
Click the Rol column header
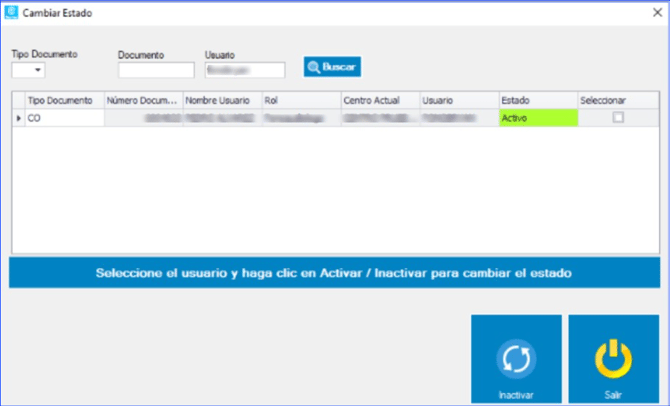(300, 101)
